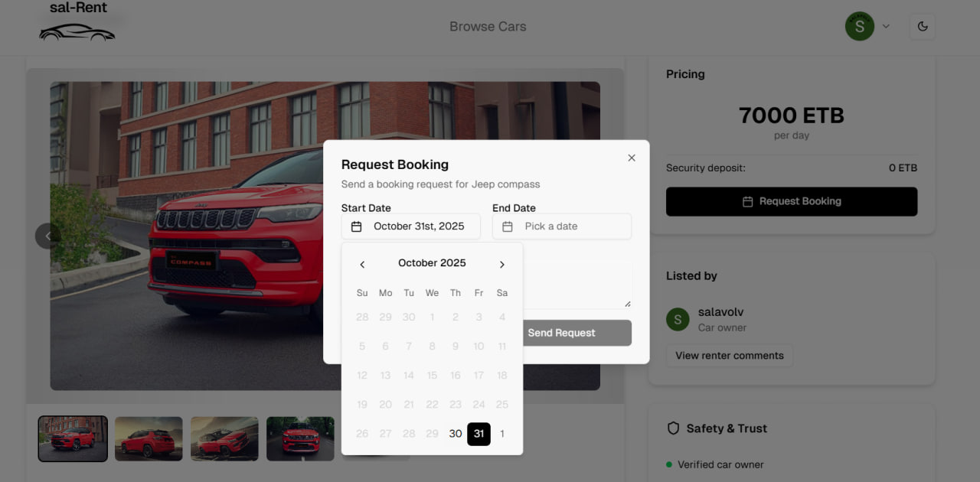Select the highlighted October 31 date
Image resolution: width=980 pixels, height=482 pixels.
[479, 433]
